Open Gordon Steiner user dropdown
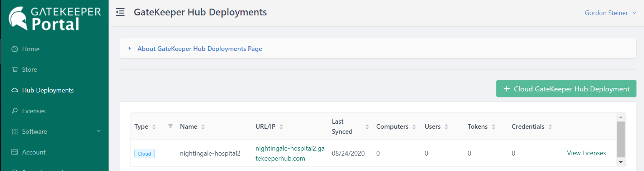The width and height of the screenshot is (644, 171). 610,13
